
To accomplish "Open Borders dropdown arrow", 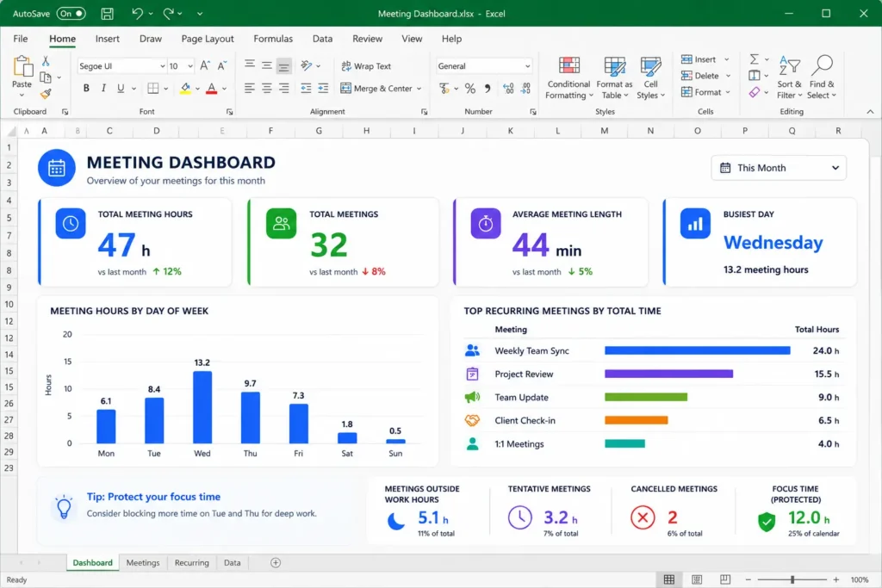I will click(166, 89).
